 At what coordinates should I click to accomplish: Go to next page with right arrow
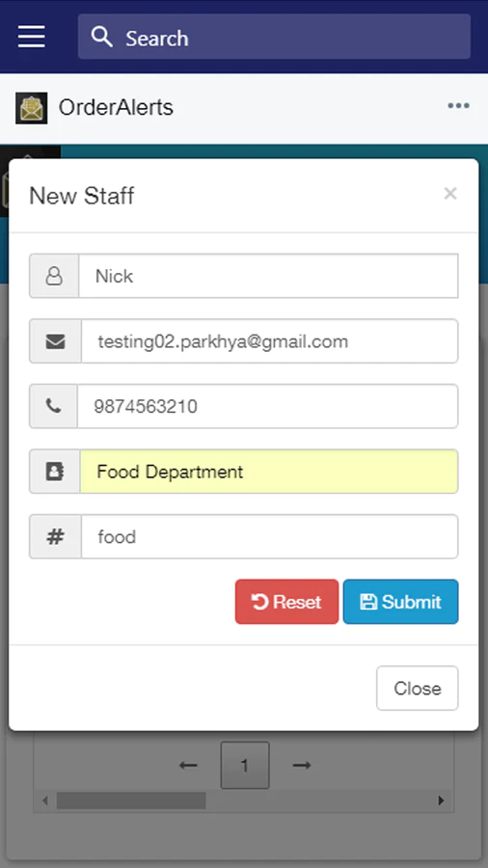302,766
